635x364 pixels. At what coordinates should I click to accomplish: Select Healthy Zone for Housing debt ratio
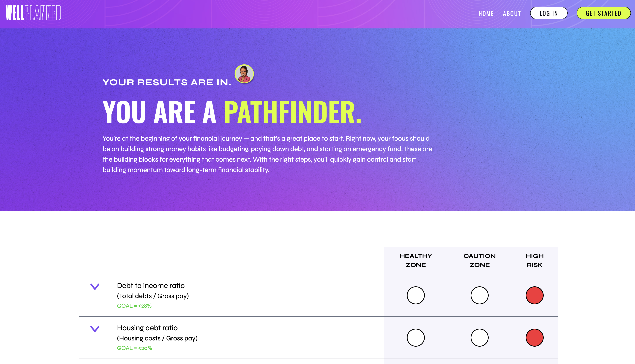pos(416,337)
